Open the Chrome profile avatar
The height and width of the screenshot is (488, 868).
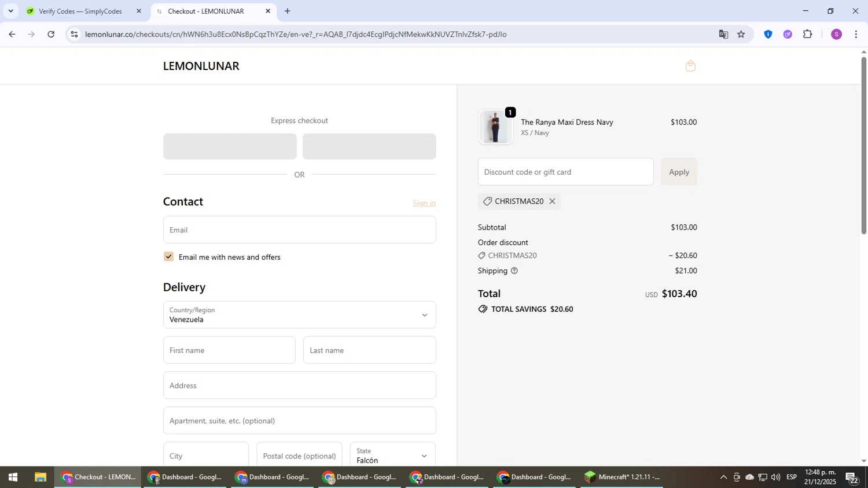point(836,34)
